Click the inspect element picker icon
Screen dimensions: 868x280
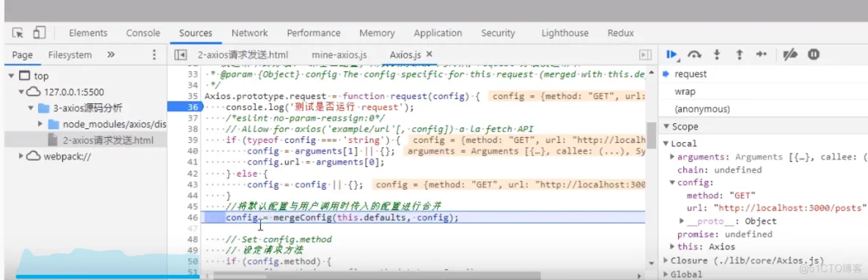pos(18,33)
